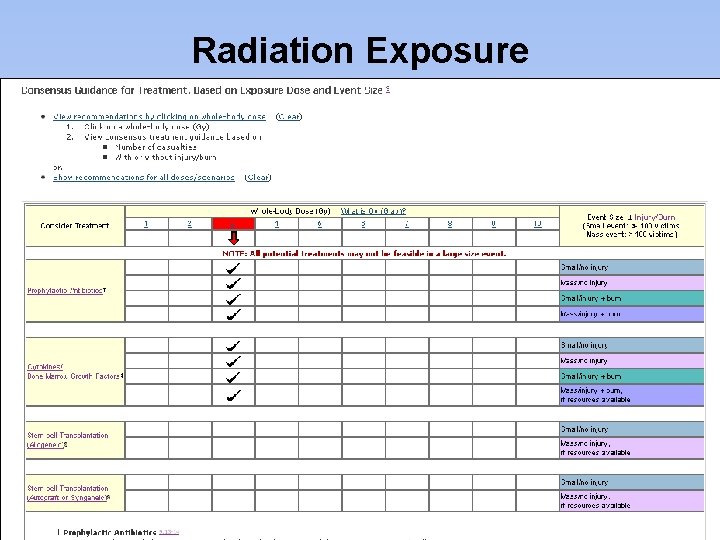
Task: Click 'Mass/no injury' label in Prophylactic Antibiotics group
Action: 584,283
